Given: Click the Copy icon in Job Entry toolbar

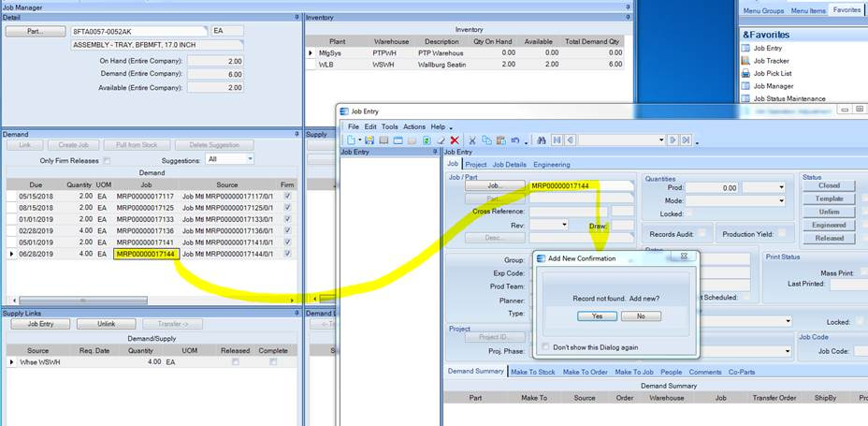Looking at the screenshot, I should (x=487, y=140).
